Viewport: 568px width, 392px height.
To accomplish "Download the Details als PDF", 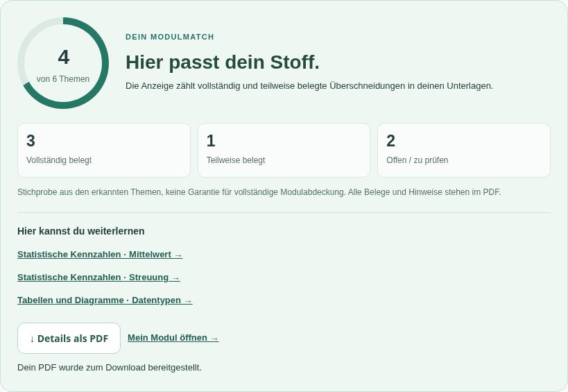I will [x=69, y=339].
